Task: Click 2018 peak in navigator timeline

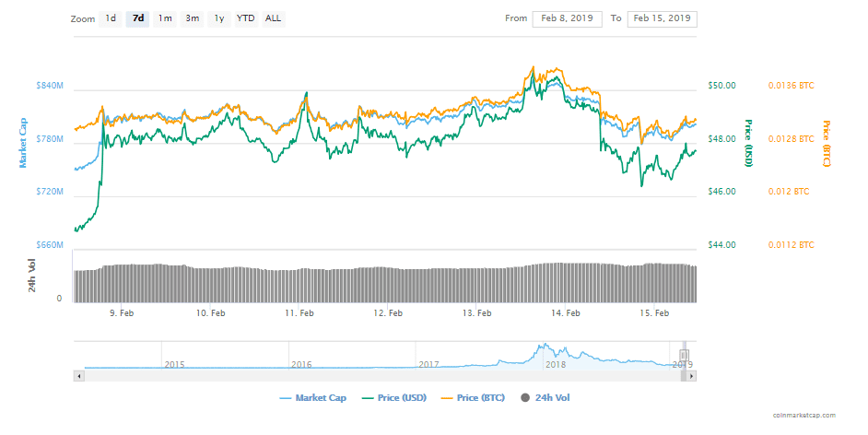Action: coord(545,347)
